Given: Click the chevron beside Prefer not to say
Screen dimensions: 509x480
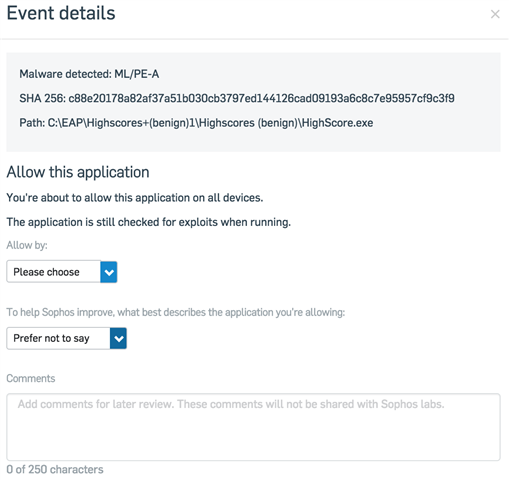Looking at the screenshot, I should coord(118,338).
